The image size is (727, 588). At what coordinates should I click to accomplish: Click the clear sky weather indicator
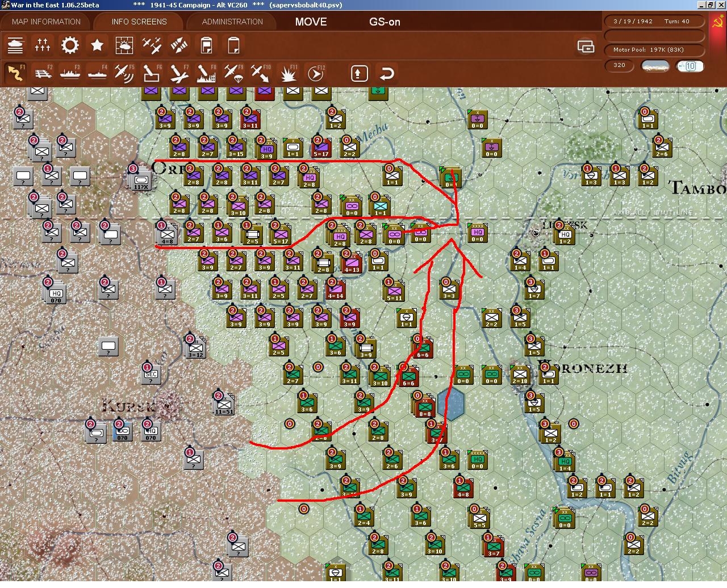click(x=655, y=66)
